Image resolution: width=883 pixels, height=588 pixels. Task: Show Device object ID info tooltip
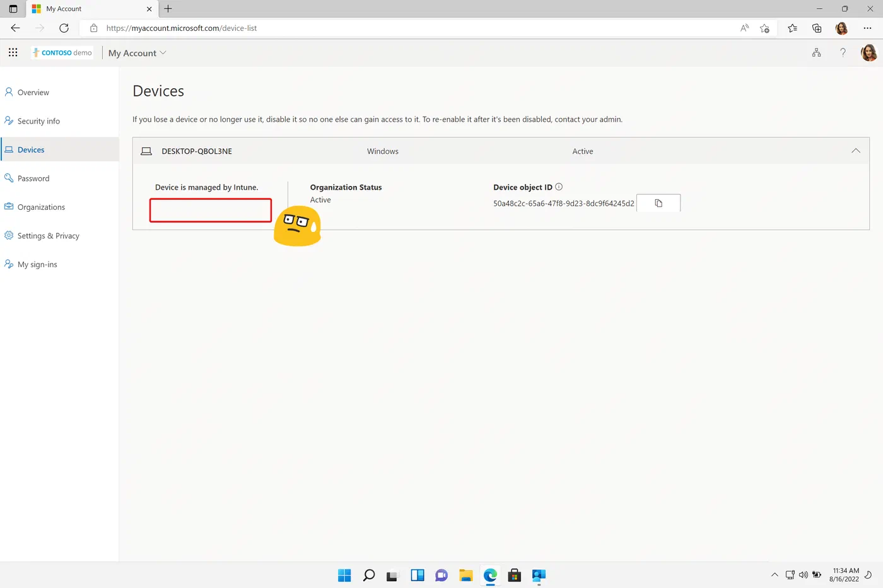(559, 187)
